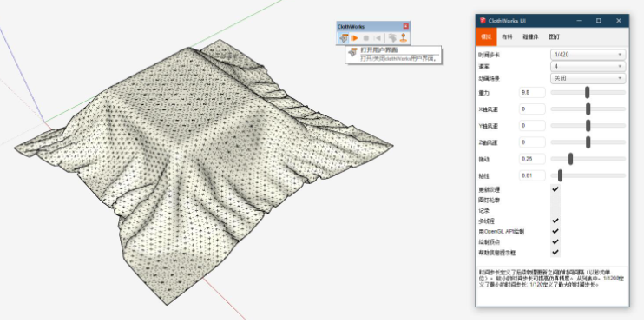Select the gray cloth tool icon

[x=392, y=38]
